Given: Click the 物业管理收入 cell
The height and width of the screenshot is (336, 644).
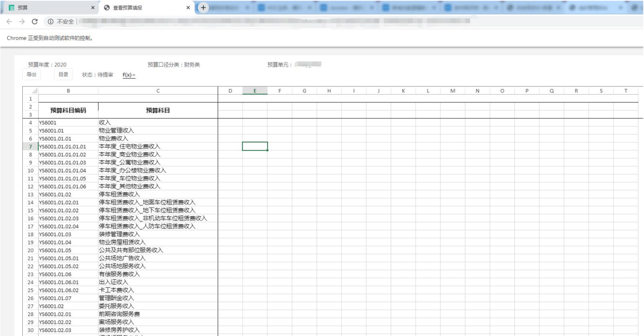Looking at the screenshot, I should click(x=158, y=131).
